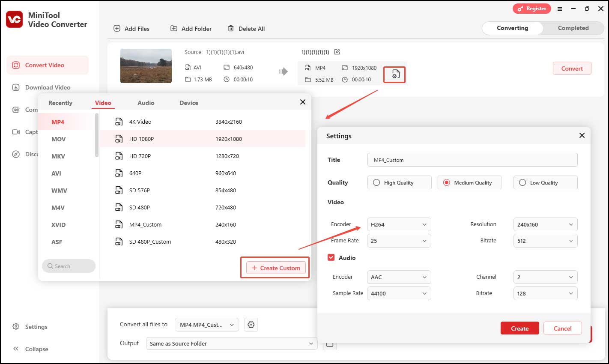This screenshot has width=609, height=364.
Task: Switch to the Completed tab
Action: 573,28
